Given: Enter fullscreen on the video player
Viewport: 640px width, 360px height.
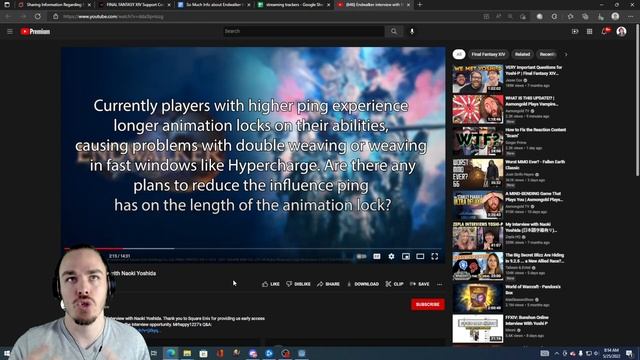Looking at the screenshot, I should pos(435,256).
